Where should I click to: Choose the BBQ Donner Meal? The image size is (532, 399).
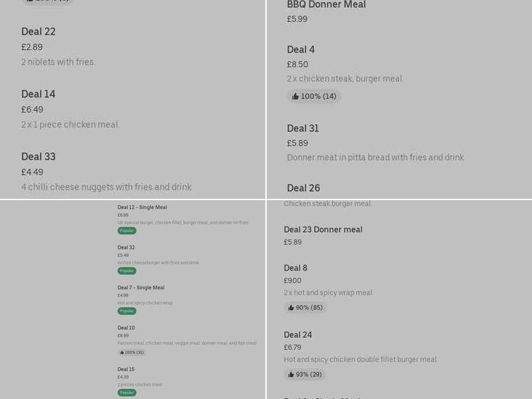[x=326, y=5]
